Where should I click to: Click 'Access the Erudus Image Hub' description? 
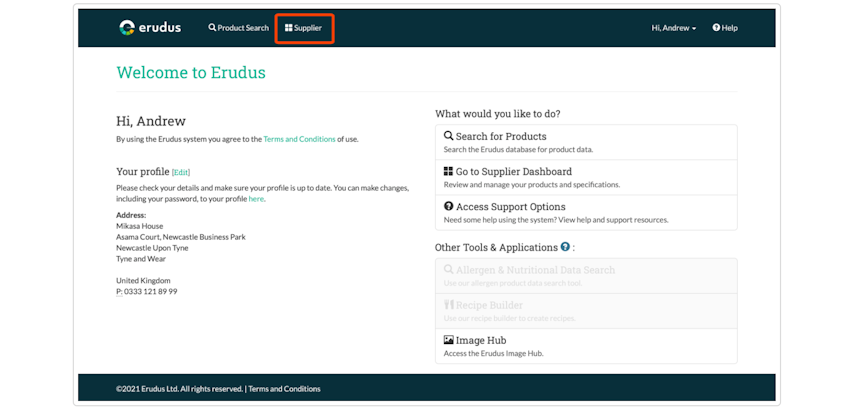pos(494,353)
